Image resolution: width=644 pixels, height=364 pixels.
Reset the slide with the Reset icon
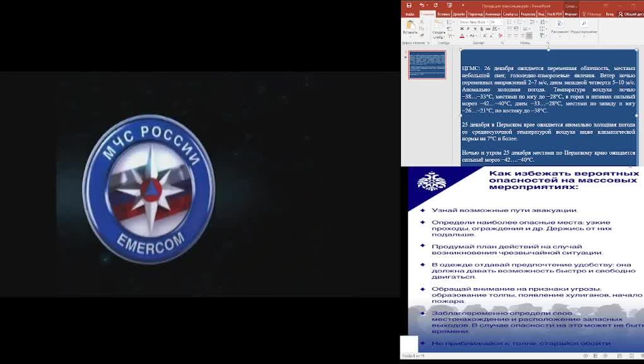coord(450,29)
